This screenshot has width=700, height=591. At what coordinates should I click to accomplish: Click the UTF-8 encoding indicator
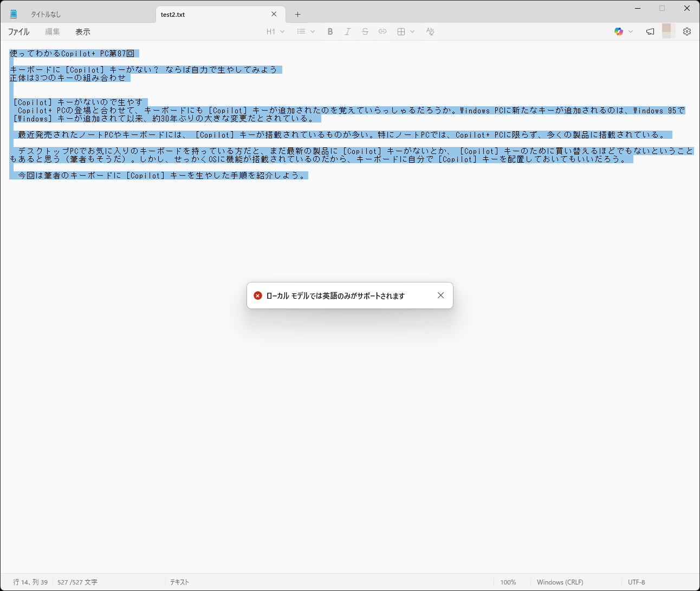[x=637, y=582]
